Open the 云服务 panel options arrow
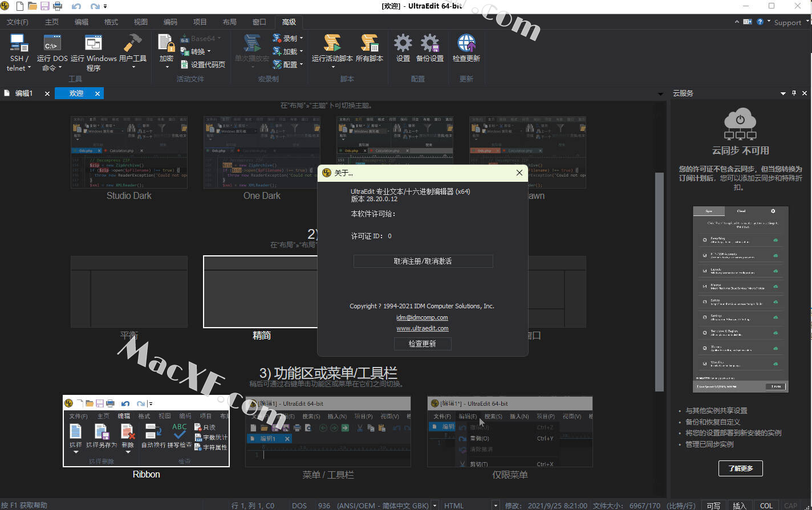 coord(783,93)
